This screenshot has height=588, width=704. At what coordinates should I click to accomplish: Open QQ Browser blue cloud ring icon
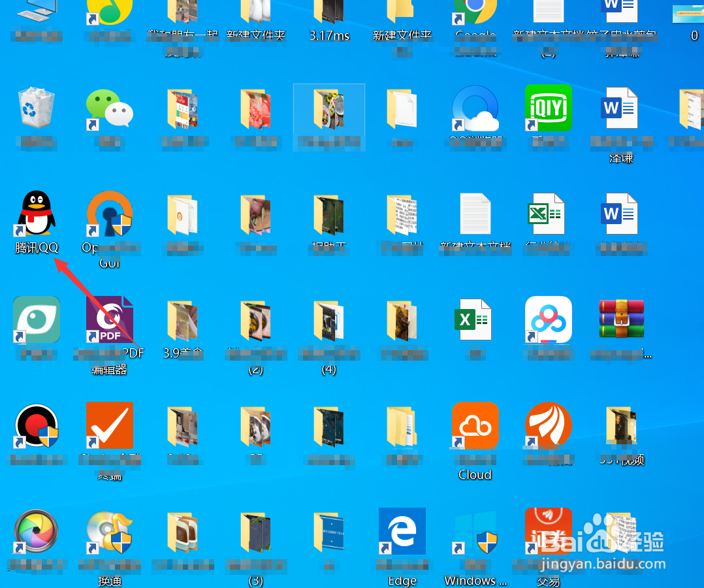(x=475, y=108)
